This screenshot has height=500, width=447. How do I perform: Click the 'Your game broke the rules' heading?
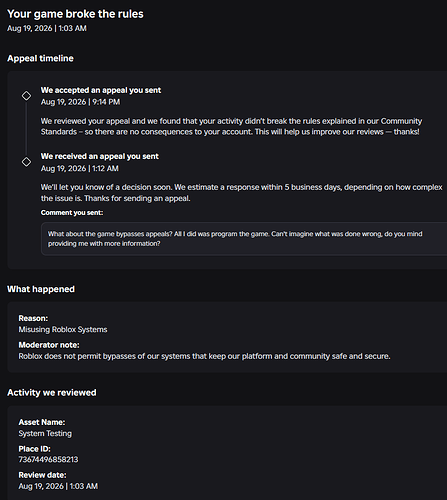coord(75,14)
